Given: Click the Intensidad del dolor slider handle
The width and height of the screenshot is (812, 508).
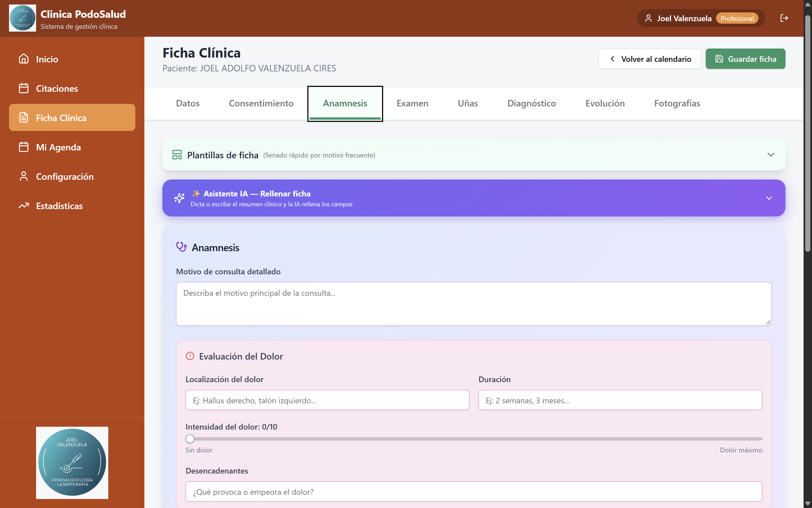Looking at the screenshot, I should [190, 439].
